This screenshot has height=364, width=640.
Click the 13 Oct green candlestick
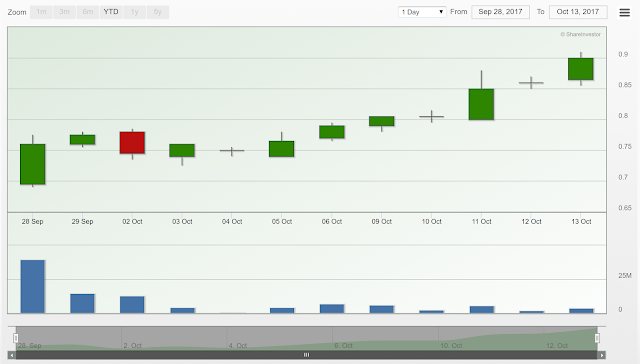click(581, 69)
